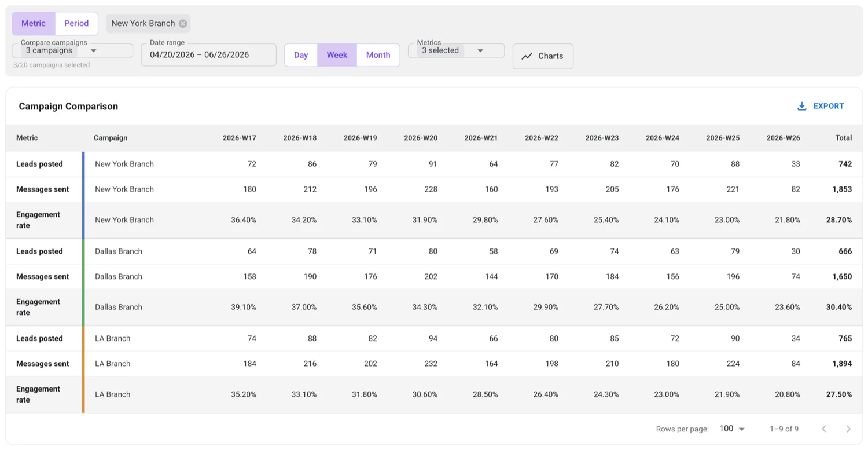
Task: Click the 2026-W17 column header
Action: pyautogui.click(x=240, y=138)
